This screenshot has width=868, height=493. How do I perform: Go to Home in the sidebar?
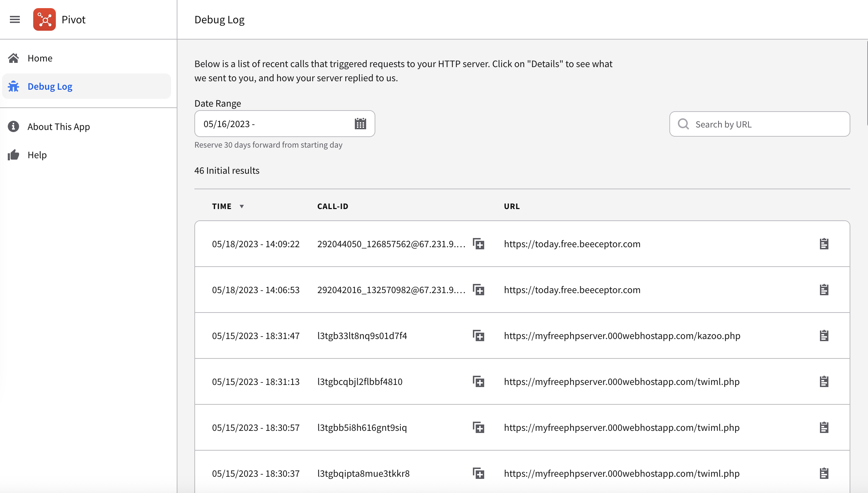pyautogui.click(x=40, y=58)
